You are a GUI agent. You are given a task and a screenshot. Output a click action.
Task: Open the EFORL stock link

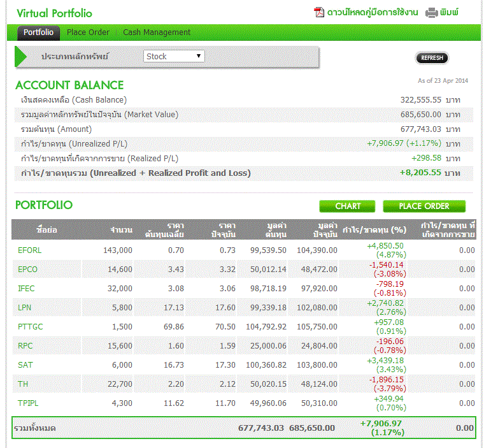(x=30, y=250)
